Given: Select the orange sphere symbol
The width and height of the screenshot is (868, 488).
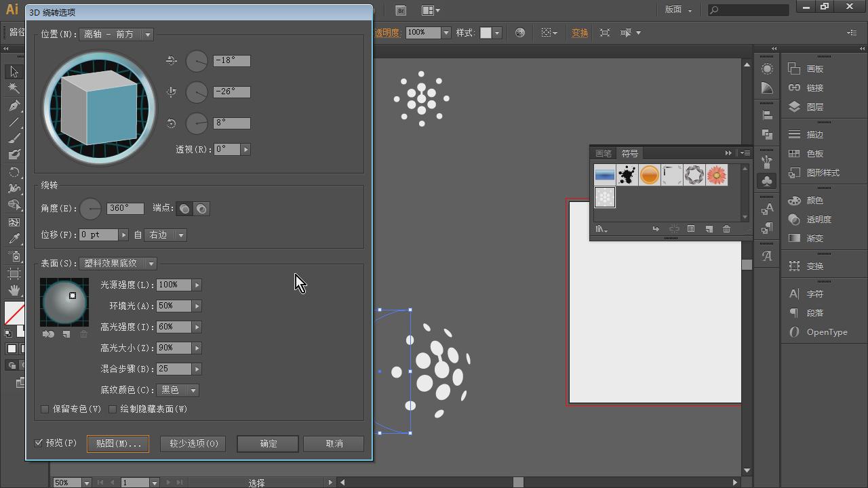Looking at the screenshot, I should pyautogui.click(x=649, y=175).
